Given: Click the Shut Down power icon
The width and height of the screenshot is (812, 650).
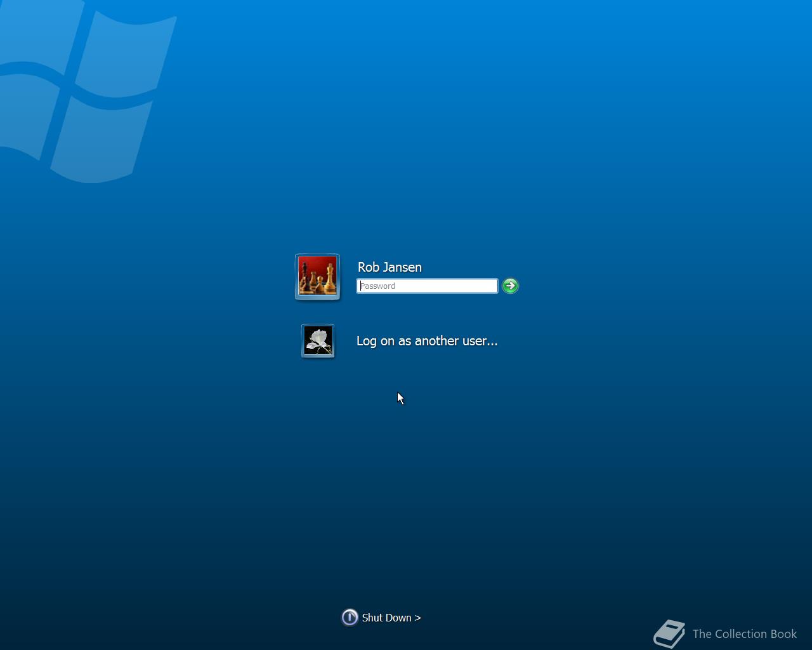Looking at the screenshot, I should [x=350, y=617].
